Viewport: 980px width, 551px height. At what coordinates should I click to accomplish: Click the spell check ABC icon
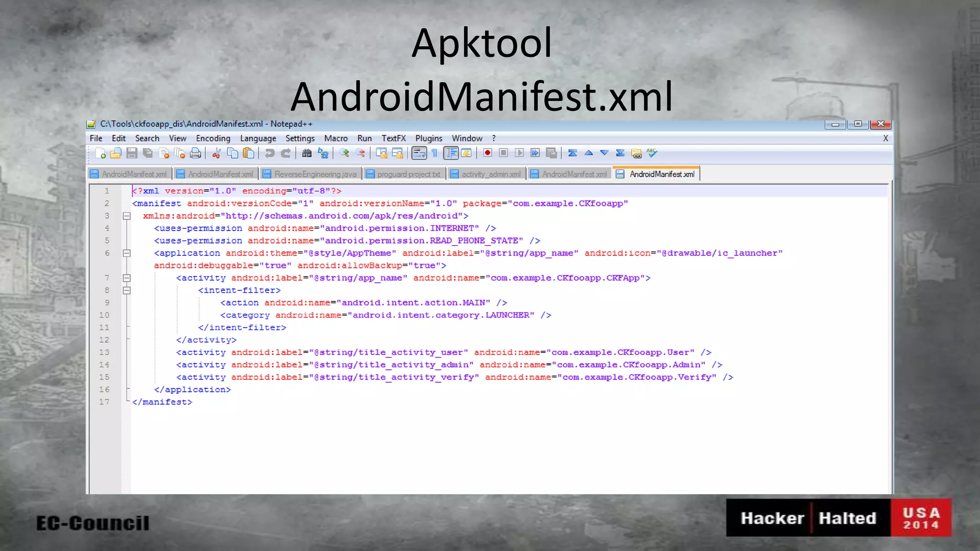652,153
